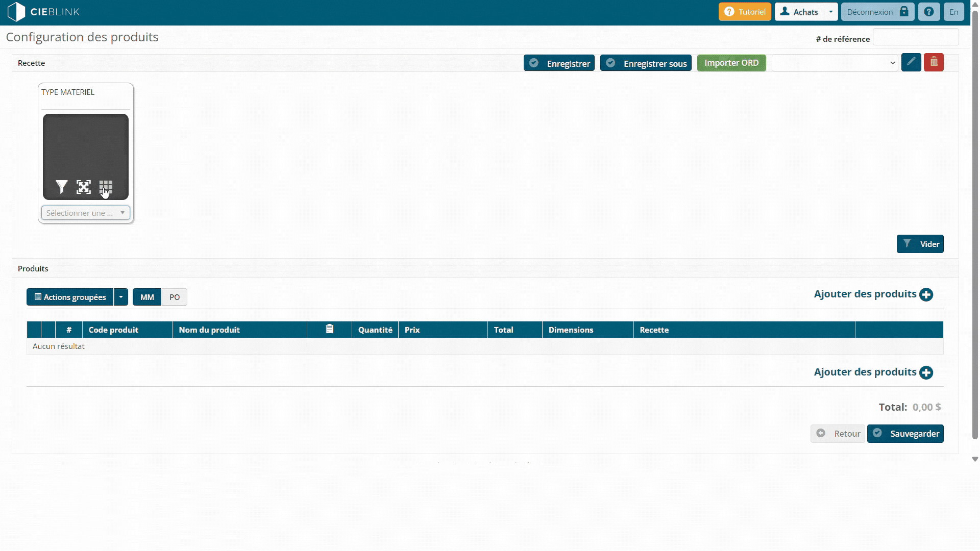Open the Achats user menu arrow
This screenshot has height=551, width=980.
(831, 12)
